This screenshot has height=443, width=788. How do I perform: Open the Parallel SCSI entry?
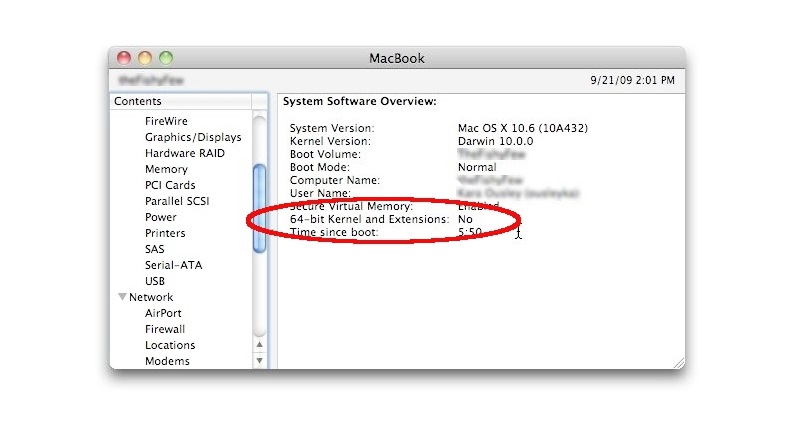click(177, 201)
